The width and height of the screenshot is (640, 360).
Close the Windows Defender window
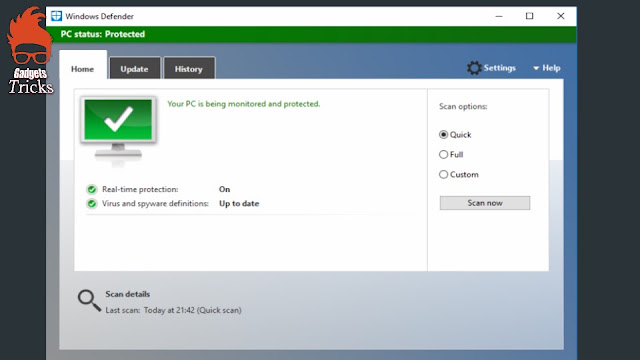561,16
